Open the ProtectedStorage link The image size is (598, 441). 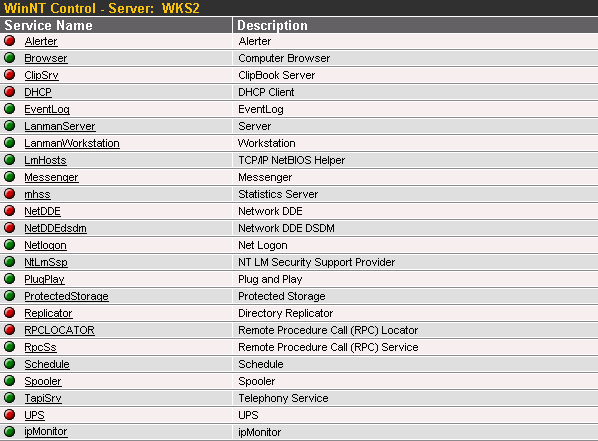click(x=66, y=296)
